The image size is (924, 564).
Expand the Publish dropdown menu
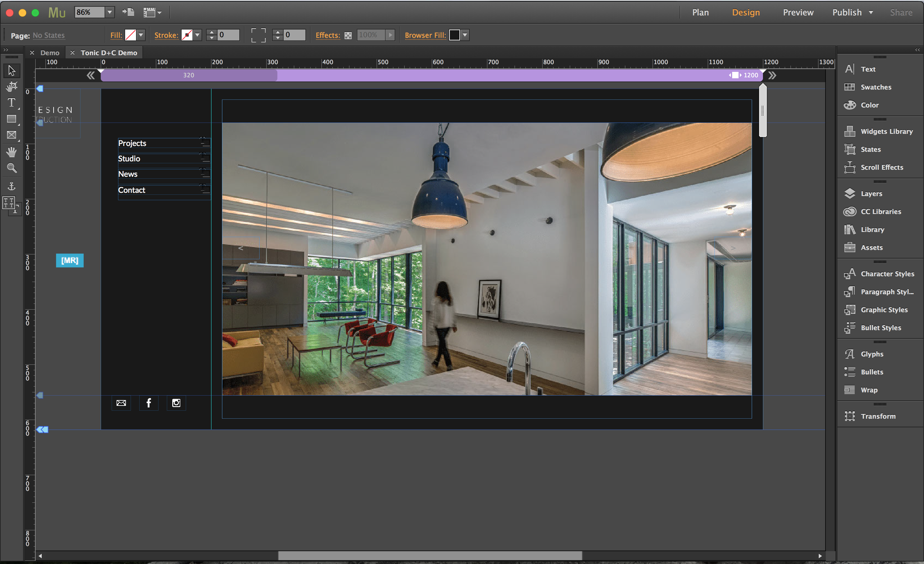pos(870,12)
